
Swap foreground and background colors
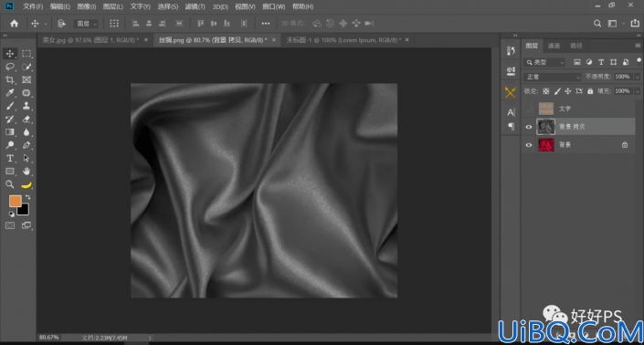(28, 197)
